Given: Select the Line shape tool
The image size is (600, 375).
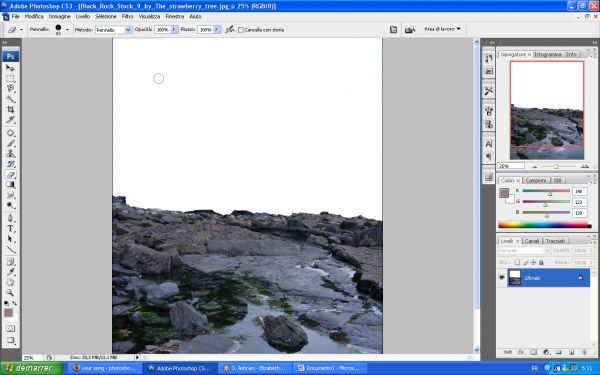Looking at the screenshot, I should [10, 249].
